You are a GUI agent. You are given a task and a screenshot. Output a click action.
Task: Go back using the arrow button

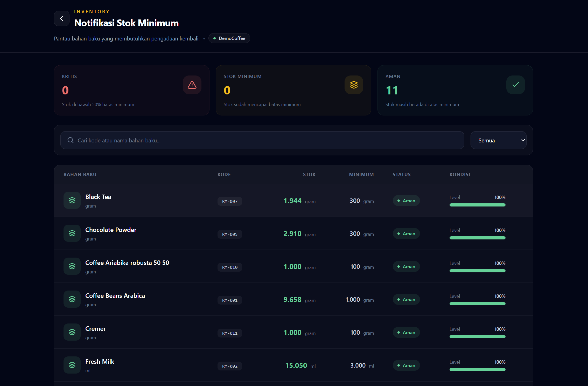62,18
